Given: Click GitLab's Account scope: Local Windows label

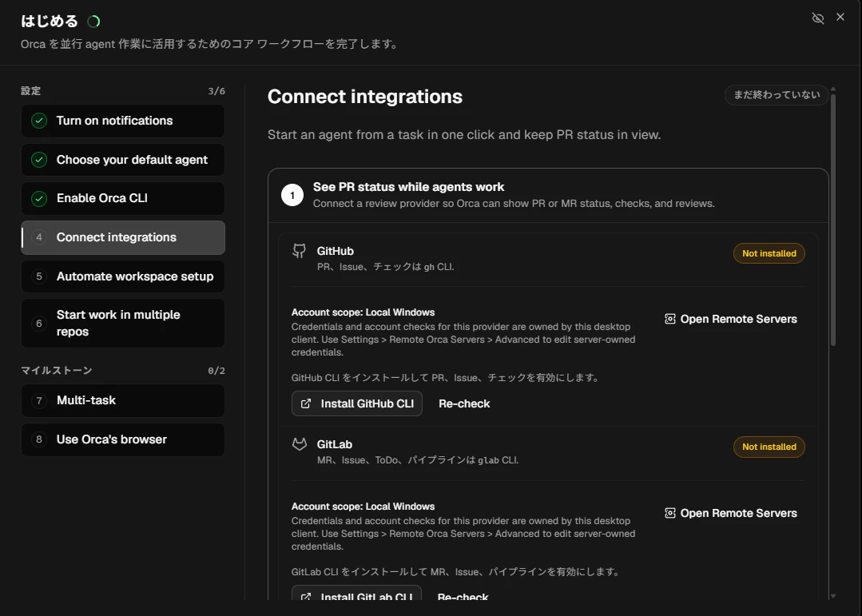Looking at the screenshot, I should (x=363, y=507).
